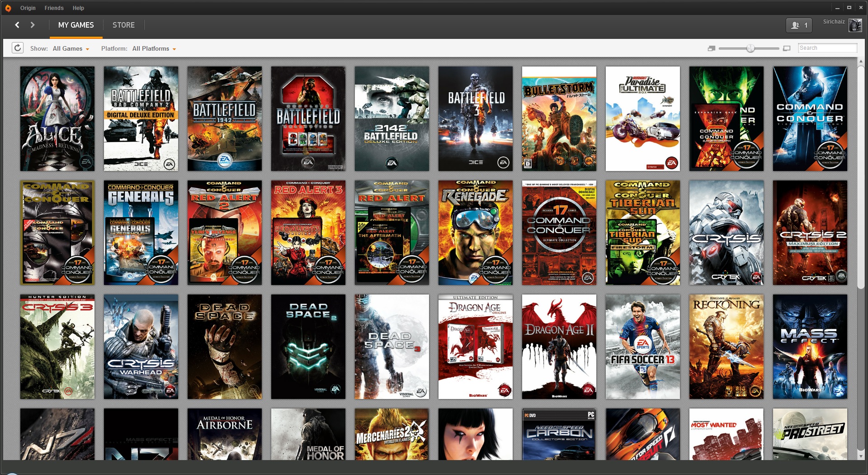Select the Dragon Age II tile
The image size is (868, 475).
coord(559,347)
